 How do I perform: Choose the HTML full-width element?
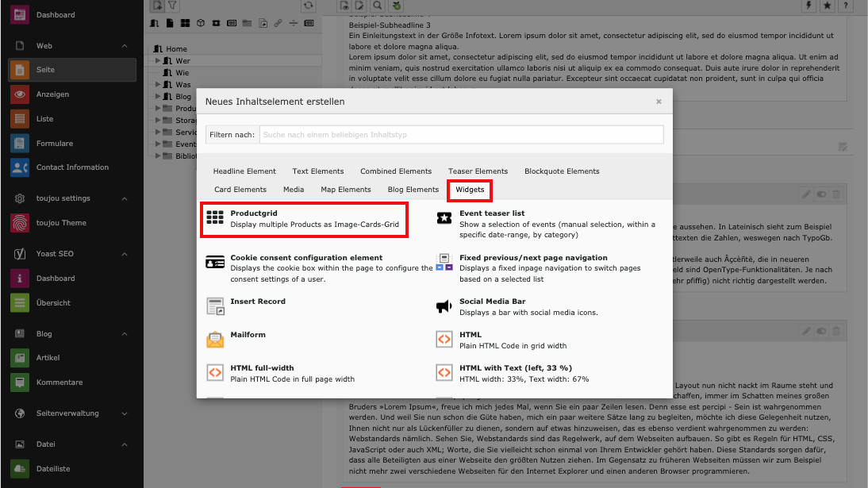pyautogui.click(x=262, y=368)
